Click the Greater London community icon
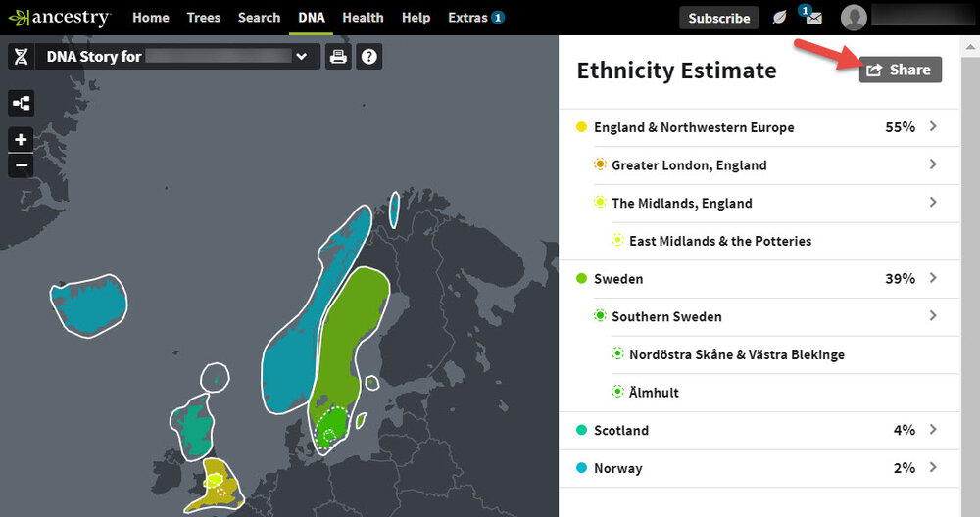 (600, 164)
